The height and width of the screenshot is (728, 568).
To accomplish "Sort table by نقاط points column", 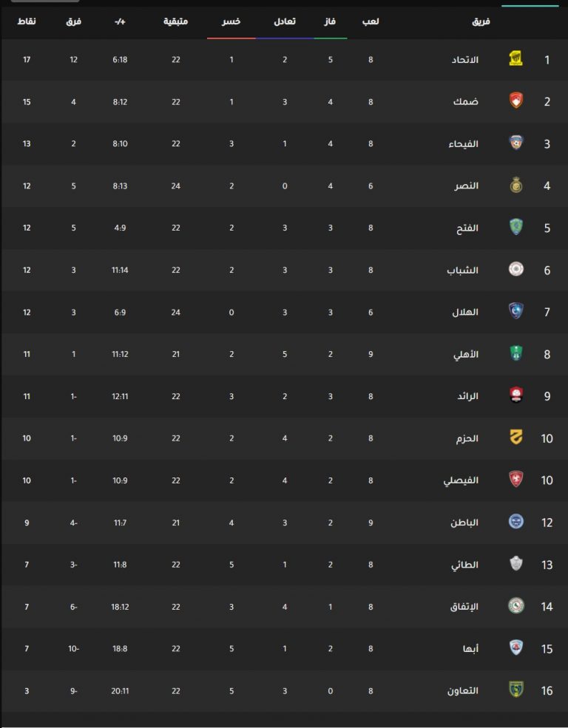I will (x=27, y=21).
